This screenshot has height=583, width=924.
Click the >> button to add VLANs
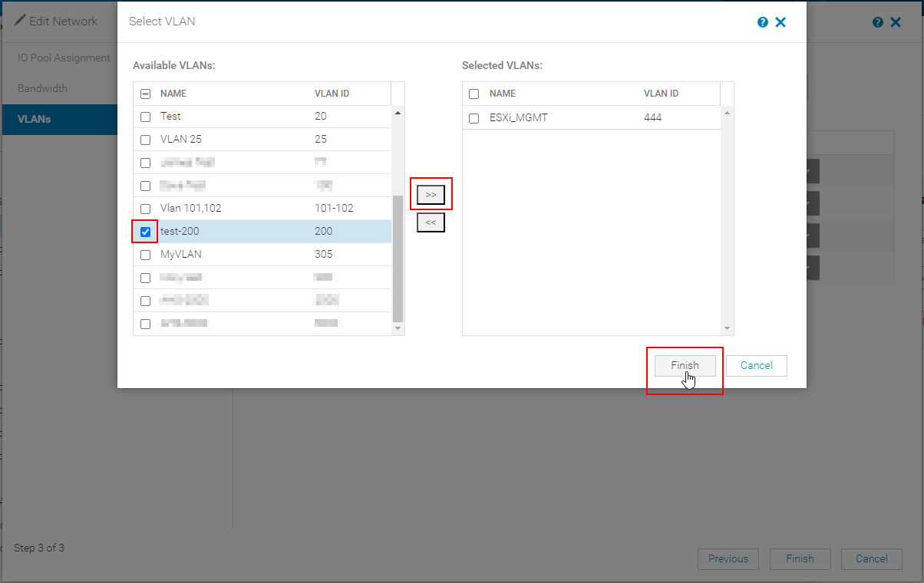(431, 194)
